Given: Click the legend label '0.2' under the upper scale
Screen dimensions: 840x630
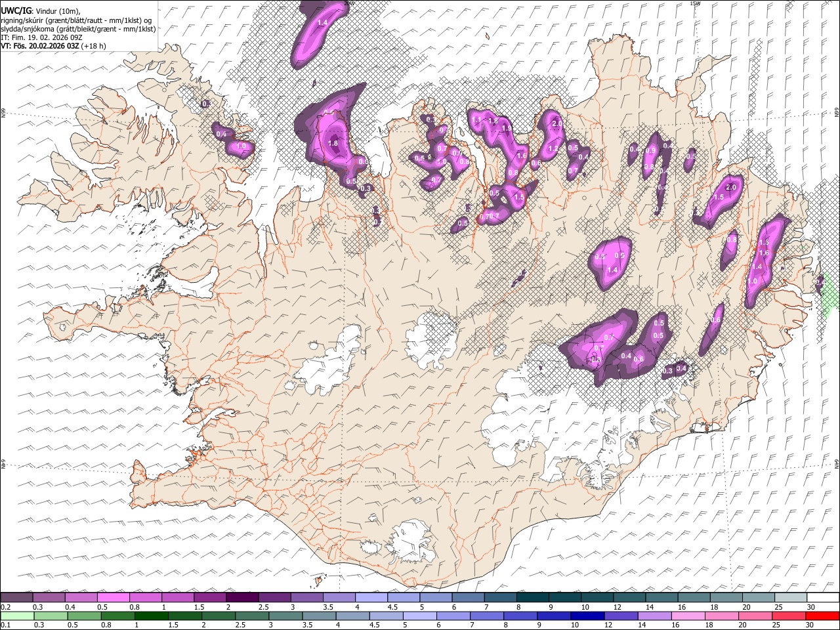Looking at the screenshot, I should pyautogui.click(x=5, y=607).
